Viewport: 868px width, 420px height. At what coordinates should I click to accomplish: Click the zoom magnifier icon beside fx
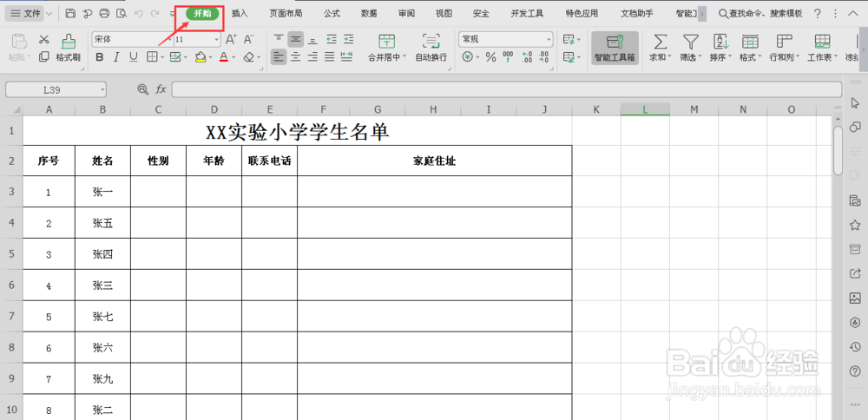coord(143,89)
